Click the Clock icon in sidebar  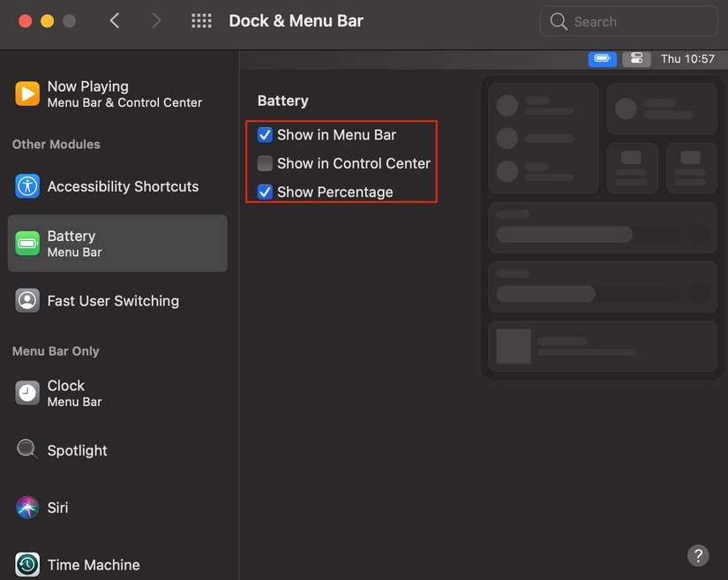(27, 393)
